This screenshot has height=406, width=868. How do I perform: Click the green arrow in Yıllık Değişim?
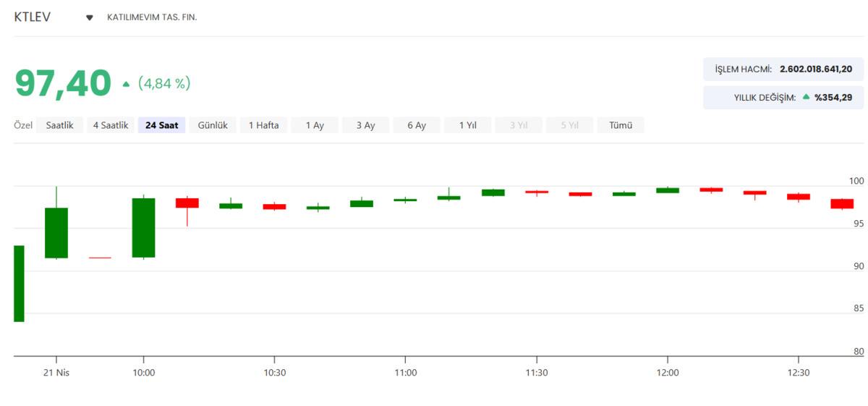tap(806, 97)
